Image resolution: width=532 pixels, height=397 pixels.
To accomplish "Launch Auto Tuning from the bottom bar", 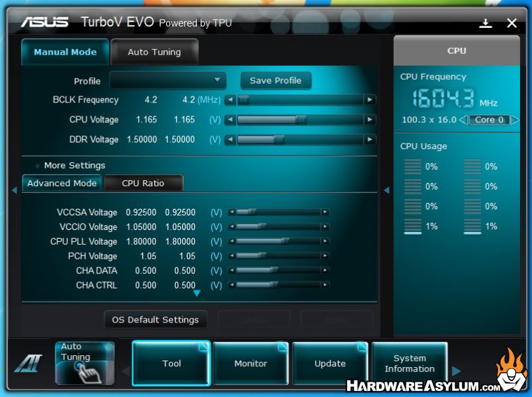I will 85,363.
